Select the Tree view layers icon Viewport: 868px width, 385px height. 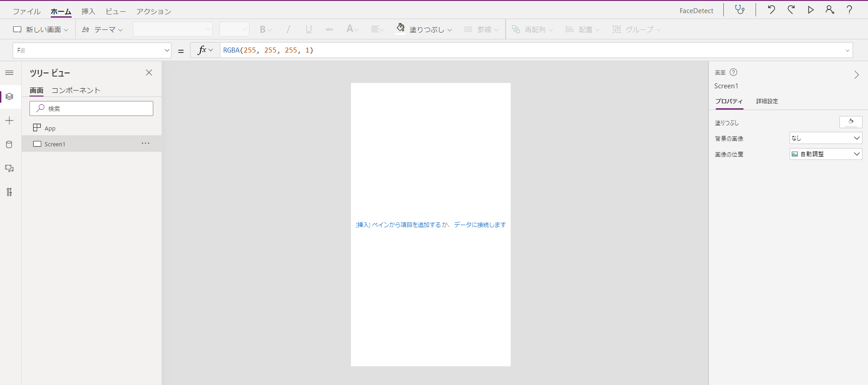click(x=10, y=96)
